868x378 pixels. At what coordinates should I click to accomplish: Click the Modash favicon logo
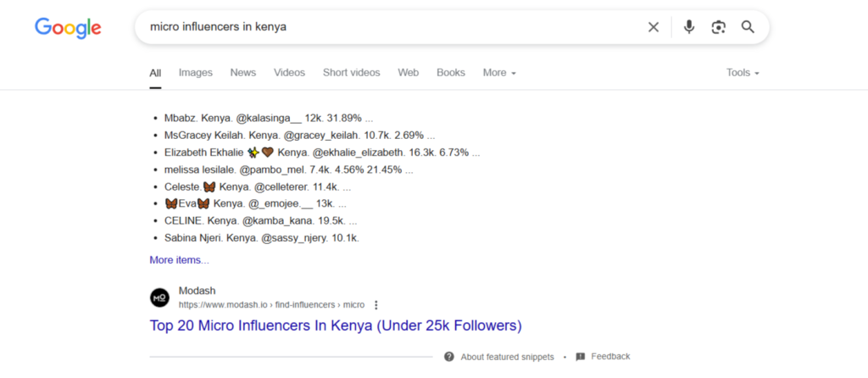[x=159, y=297]
